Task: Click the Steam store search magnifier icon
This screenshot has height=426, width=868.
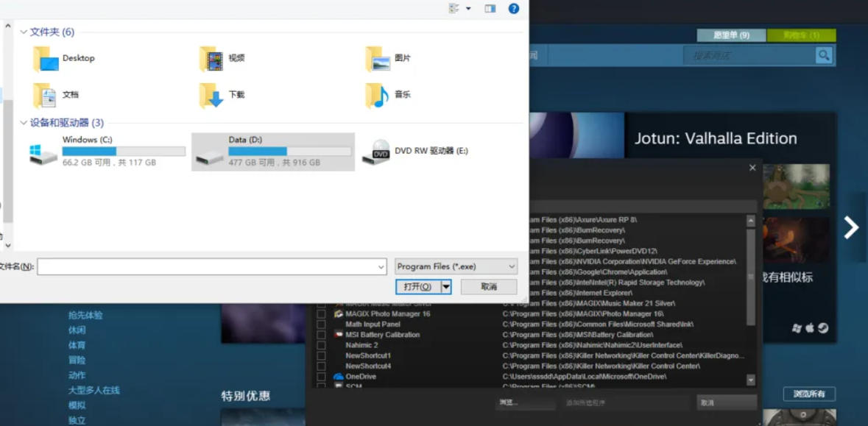Action: coord(824,54)
